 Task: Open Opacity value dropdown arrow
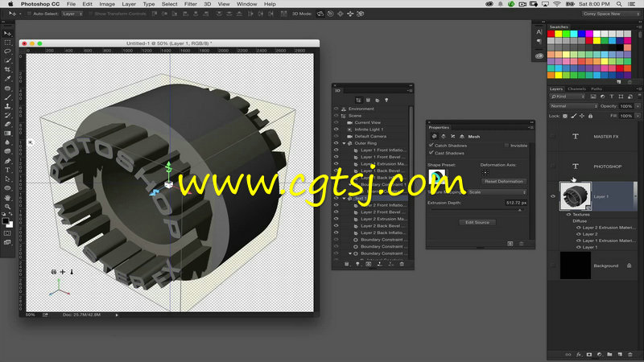638,106
